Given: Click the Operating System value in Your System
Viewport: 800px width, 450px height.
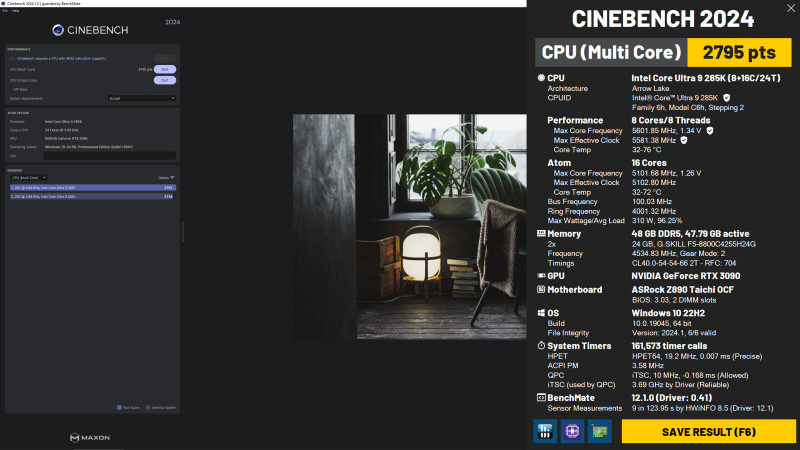Looking at the screenshot, I should pyautogui.click(x=89, y=147).
